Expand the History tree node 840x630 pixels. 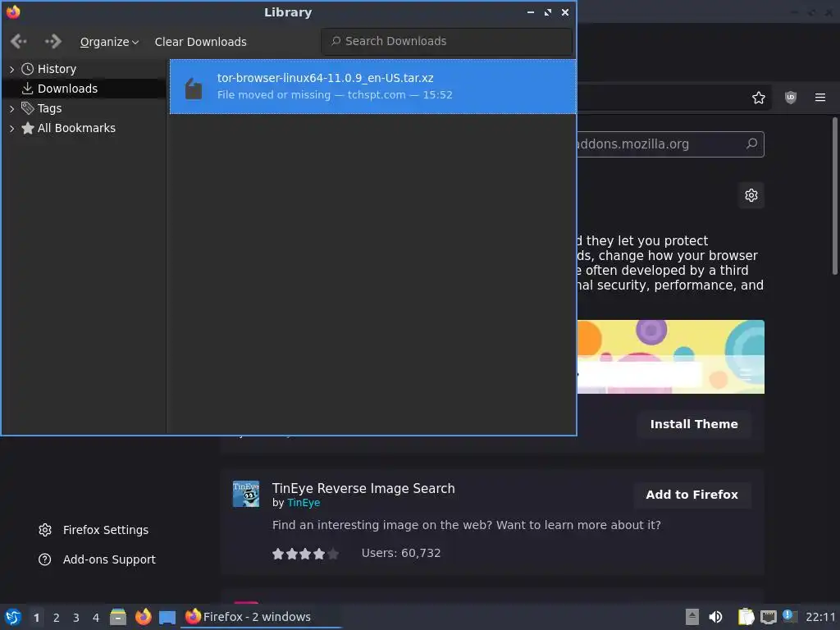coord(11,69)
